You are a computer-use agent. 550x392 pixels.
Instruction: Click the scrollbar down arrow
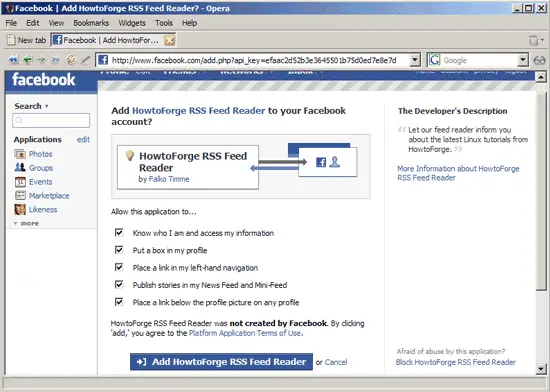(x=541, y=369)
